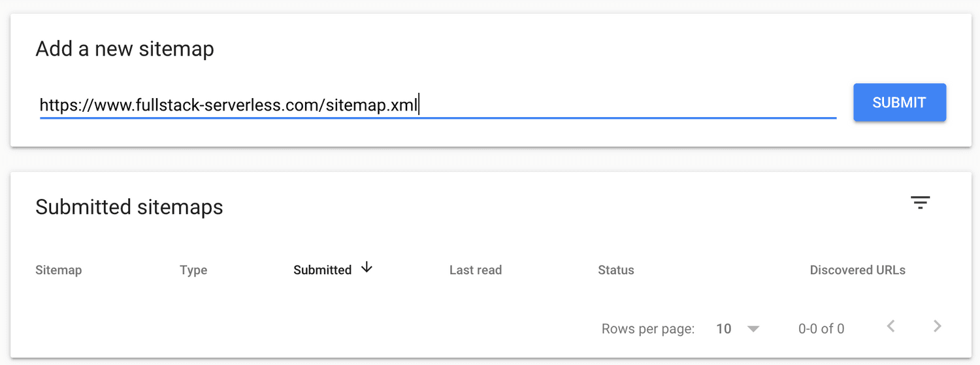The width and height of the screenshot is (980, 365).
Task: Select the rows per page value 10
Action: pos(723,329)
